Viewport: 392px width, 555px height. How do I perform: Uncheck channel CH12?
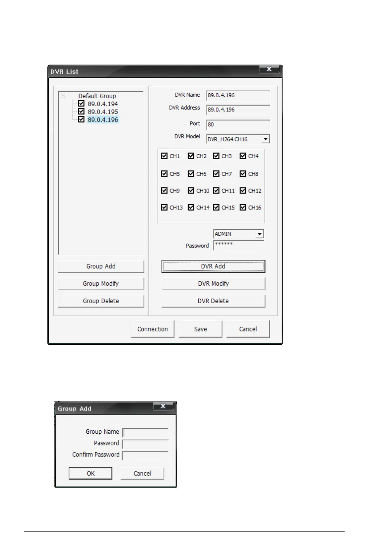click(243, 190)
